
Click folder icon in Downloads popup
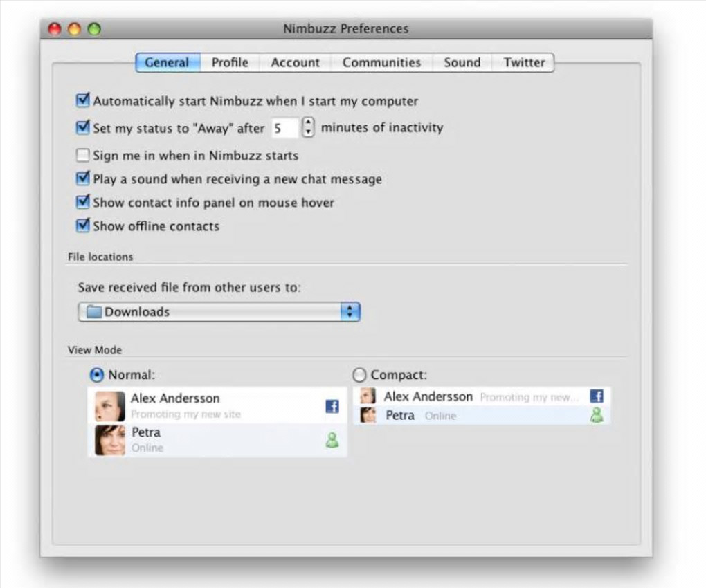(93, 312)
